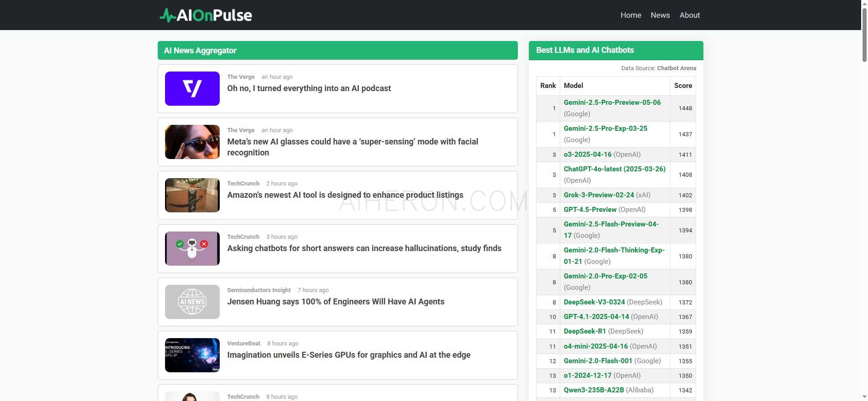868x401 pixels.
Task: Open the About nav item
Action: pyautogui.click(x=689, y=15)
